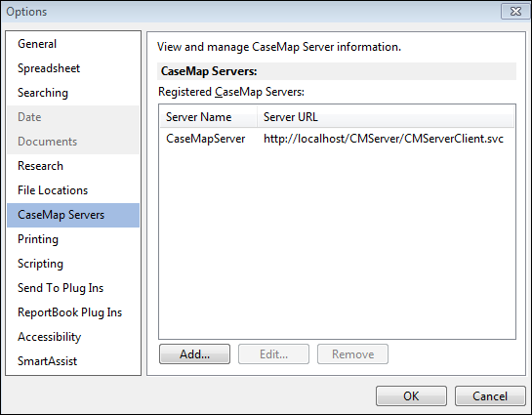Dismiss the dialog with Cancel

(x=490, y=396)
